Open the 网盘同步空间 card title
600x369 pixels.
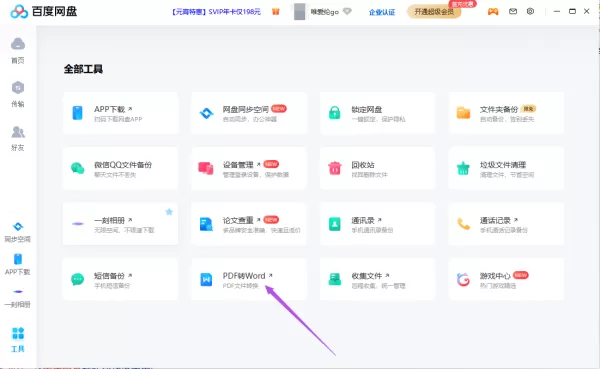(246, 109)
